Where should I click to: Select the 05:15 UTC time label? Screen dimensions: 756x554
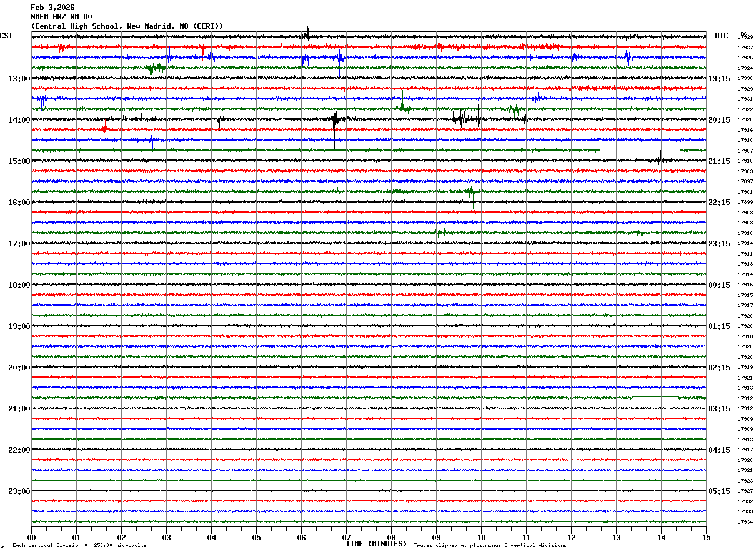tap(719, 491)
